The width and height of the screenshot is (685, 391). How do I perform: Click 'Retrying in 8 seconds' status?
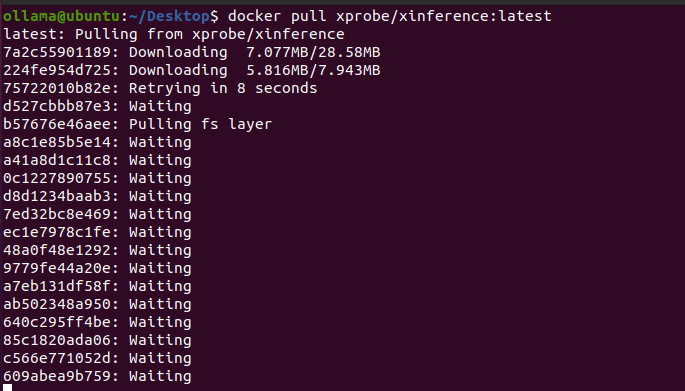tap(223, 88)
